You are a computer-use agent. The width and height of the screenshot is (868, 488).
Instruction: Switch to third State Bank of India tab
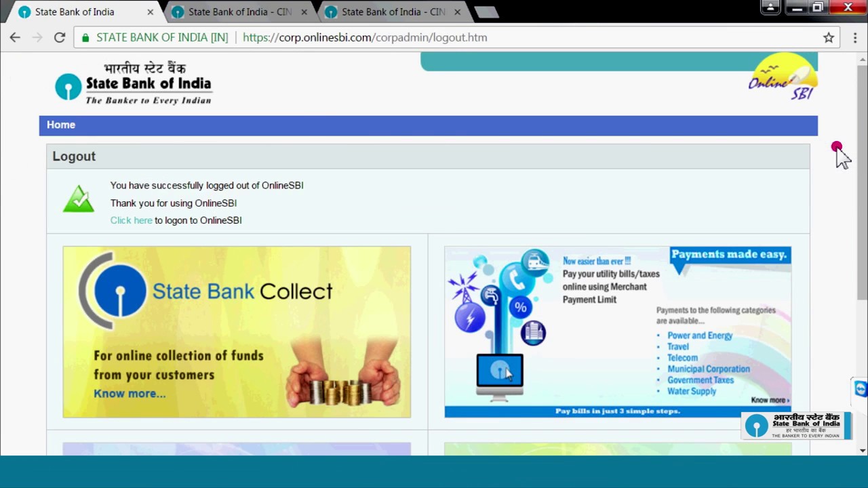(x=393, y=12)
